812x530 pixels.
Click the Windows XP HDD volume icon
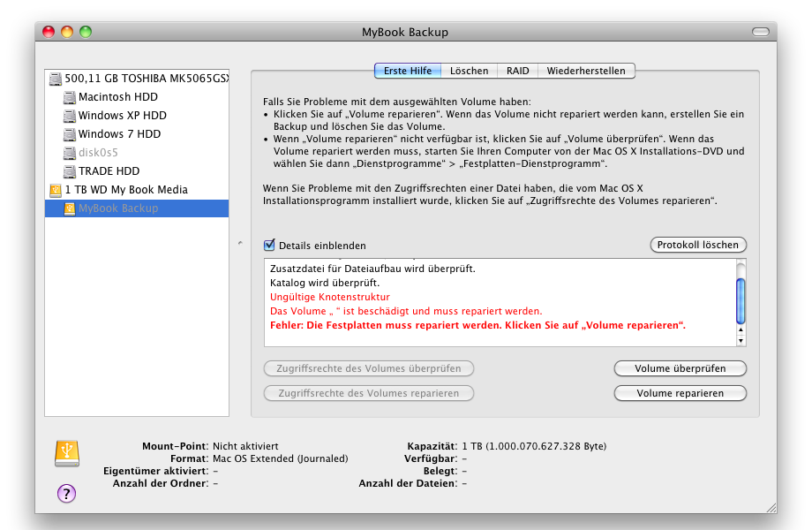pos(70,116)
